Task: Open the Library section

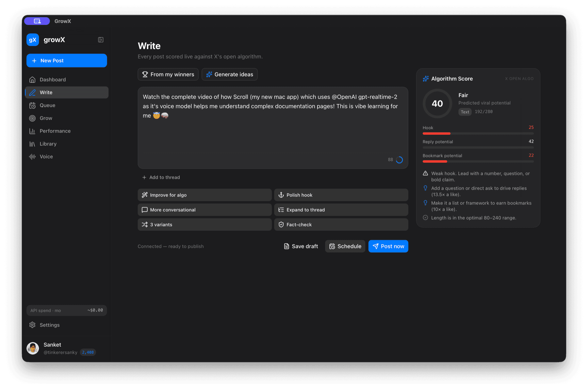Action: coord(67,144)
